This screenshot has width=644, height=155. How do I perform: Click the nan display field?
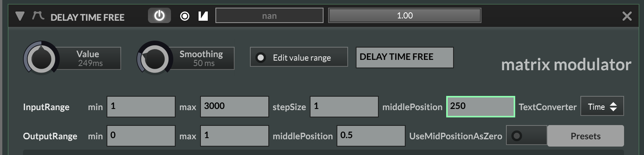point(269,16)
